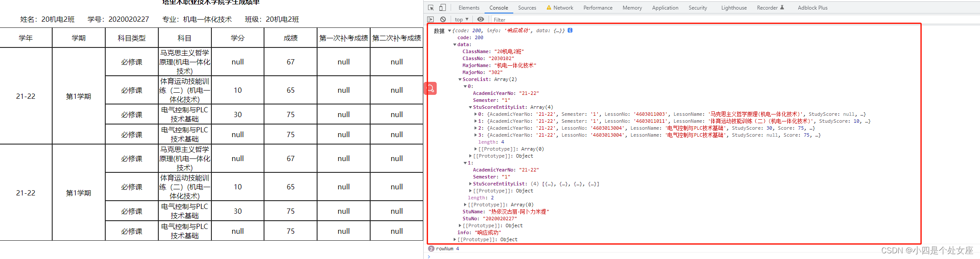This screenshot has width=980, height=259.
Task: Click the 班级：20机电2班 label on page
Action: pyautogui.click(x=272, y=19)
